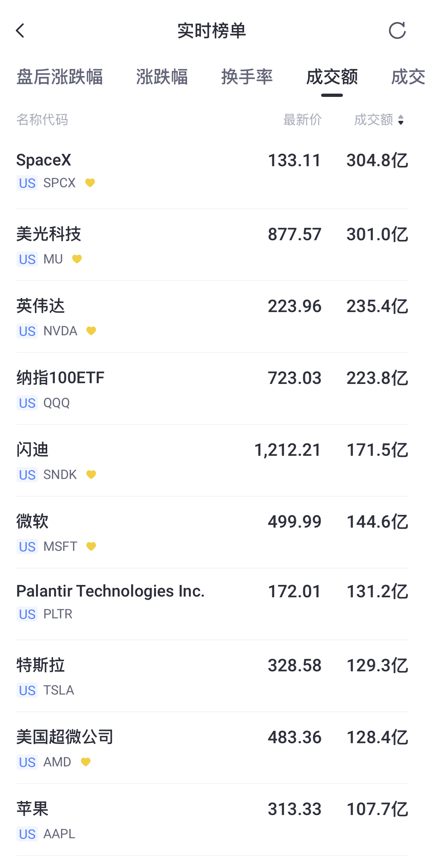Switch to the 涨跌幅 tab
Viewport: 425px width, 868px height.
(162, 77)
